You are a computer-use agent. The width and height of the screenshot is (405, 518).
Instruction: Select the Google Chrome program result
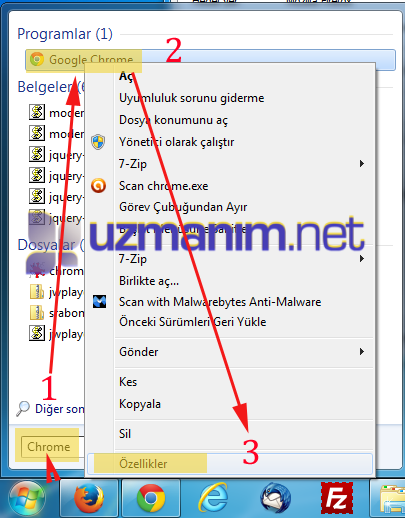210,60
